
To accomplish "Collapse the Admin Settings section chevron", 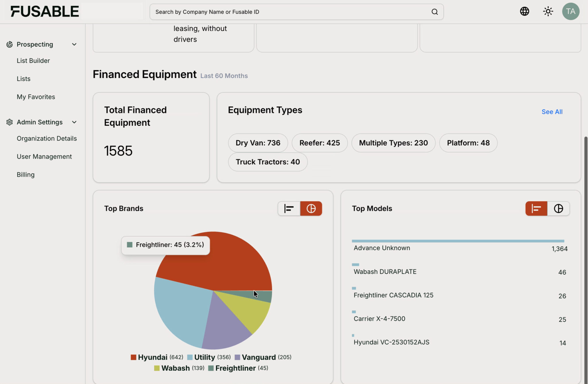I will 74,122.
